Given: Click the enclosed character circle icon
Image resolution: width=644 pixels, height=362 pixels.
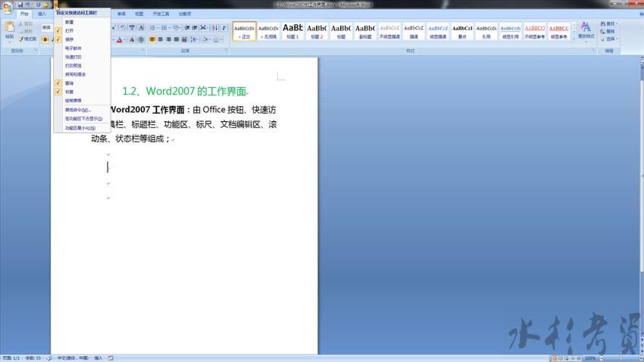Looking at the screenshot, I should 141,40.
